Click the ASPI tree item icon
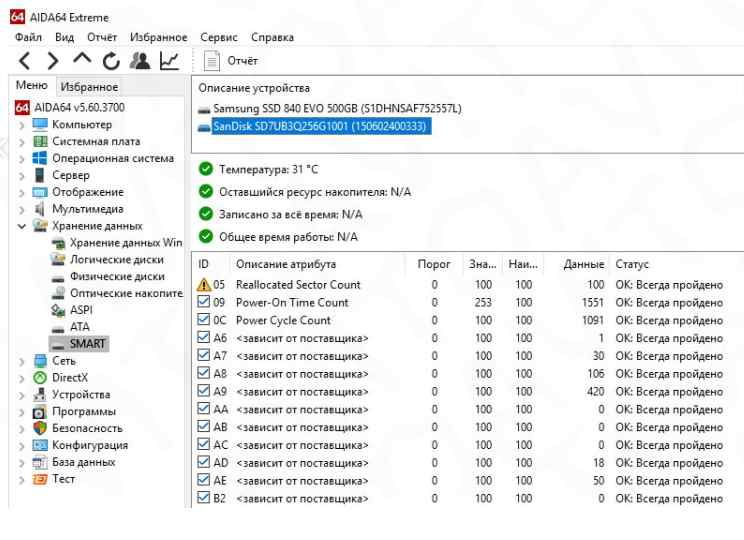Viewport: 744px width, 540px height. [58, 310]
